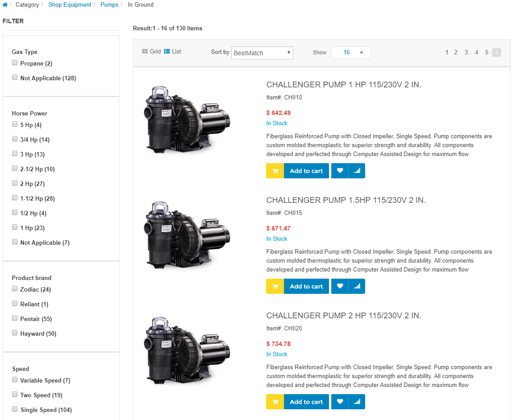Add Challenger Pump 1.5HP to cart
Viewport: 514px width, 420px height.
pyautogui.click(x=306, y=286)
